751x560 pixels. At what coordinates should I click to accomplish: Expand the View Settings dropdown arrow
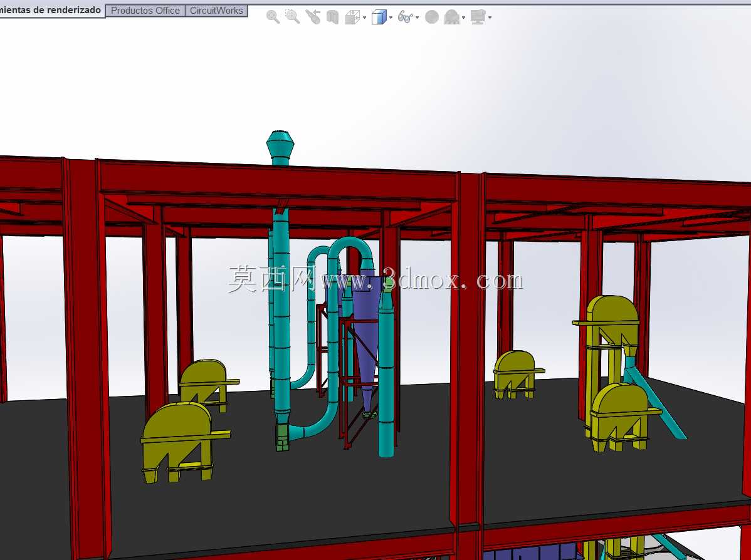click(490, 18)
